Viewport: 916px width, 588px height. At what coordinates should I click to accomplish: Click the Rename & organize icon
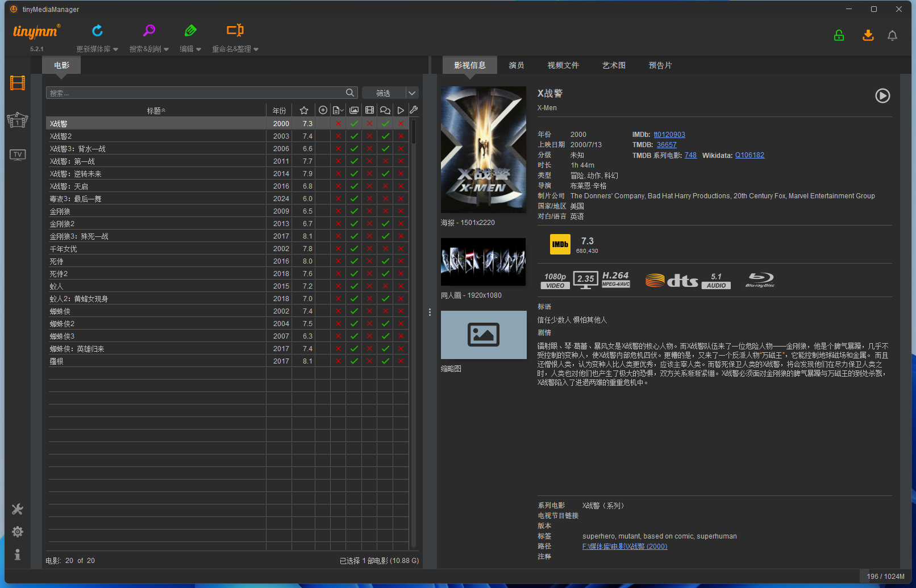pyautogui.click(x=235, y=31)
